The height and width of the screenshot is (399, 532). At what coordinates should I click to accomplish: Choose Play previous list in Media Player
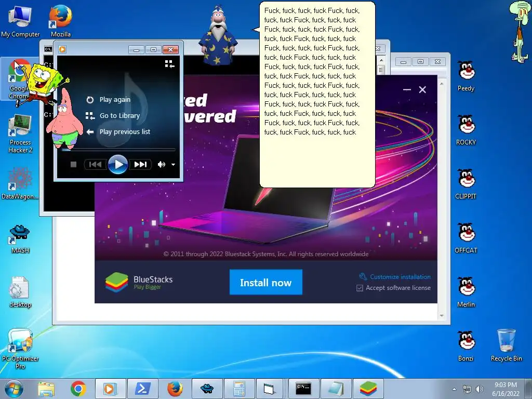tap(118, 131)
